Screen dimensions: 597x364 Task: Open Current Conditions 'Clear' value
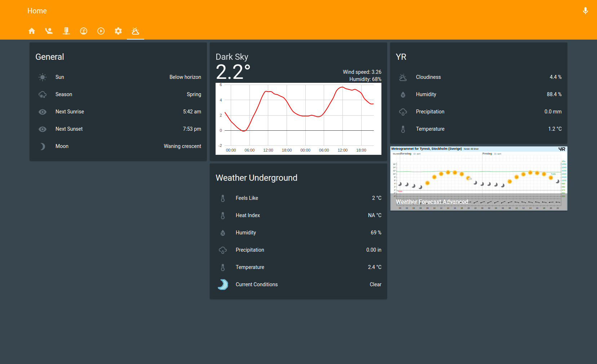[x=375, y=284]
